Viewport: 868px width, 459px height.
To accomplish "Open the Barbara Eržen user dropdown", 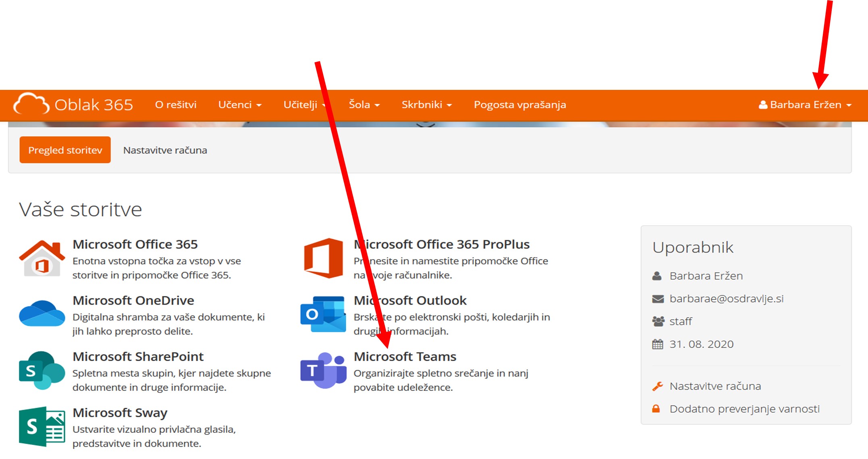I will (x=805, y=105).
